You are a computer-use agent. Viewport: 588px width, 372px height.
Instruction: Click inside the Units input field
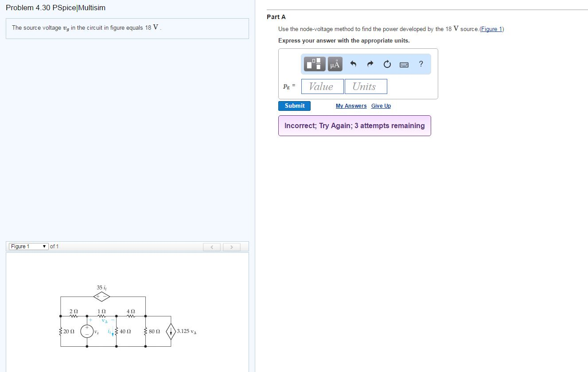[x=366, y=86]
